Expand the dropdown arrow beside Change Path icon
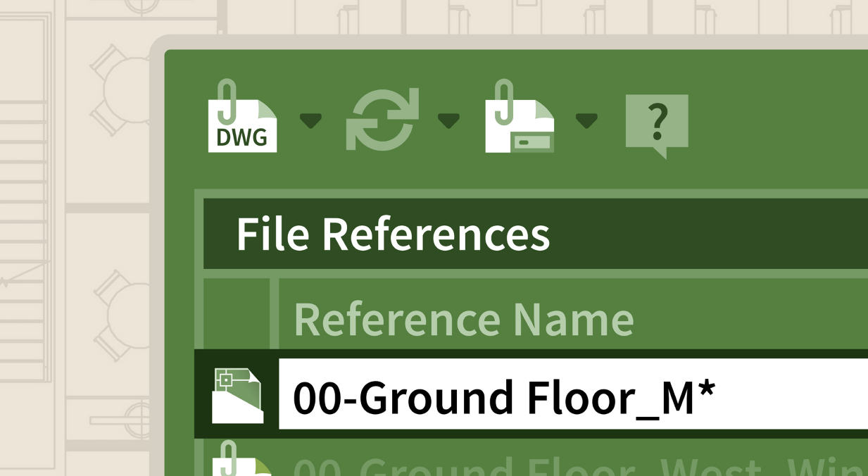The image size is (868, 476). (586, 121)
